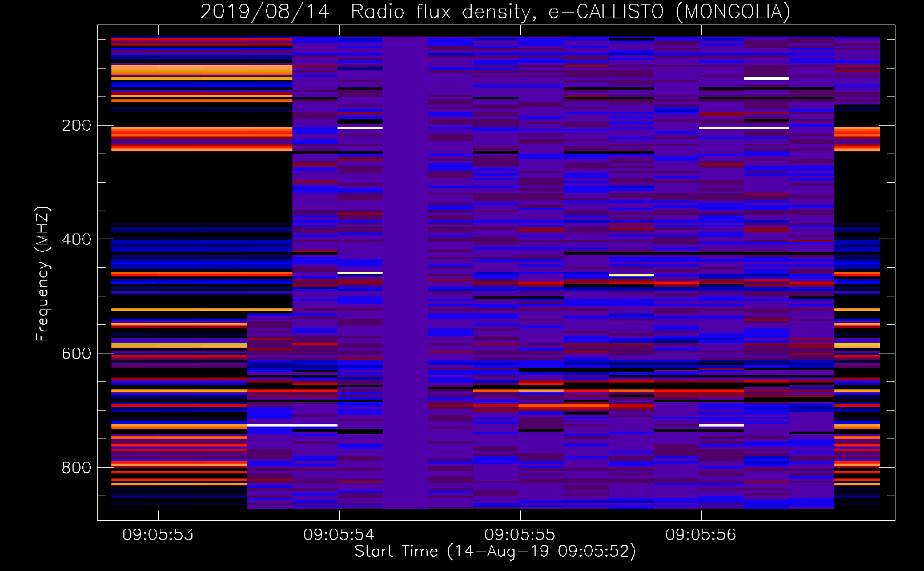Click the 'Frequency (MHZ)' y-axis label
The image size is (924, 571).
tap(43, 274)
